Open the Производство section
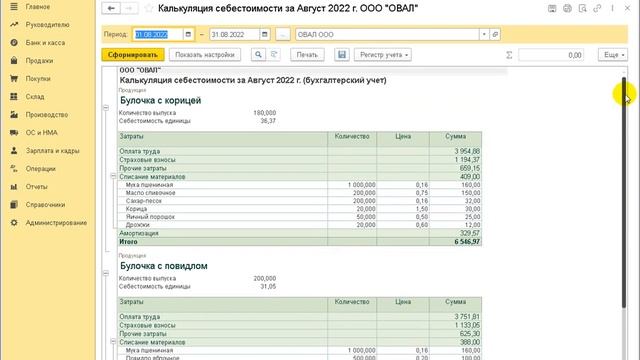The width and height of the screenshot is (640, 360). pyautogui.click(x=47, y=115)
